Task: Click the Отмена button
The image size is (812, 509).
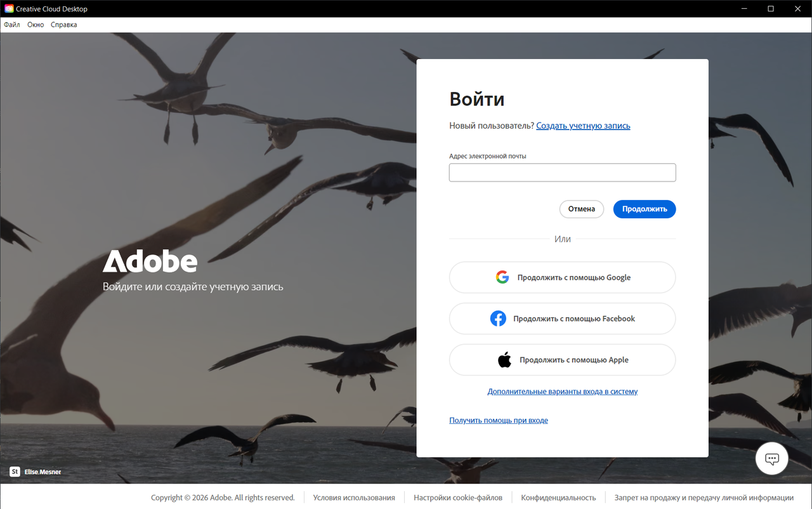Action: click(x=582, y=209)
